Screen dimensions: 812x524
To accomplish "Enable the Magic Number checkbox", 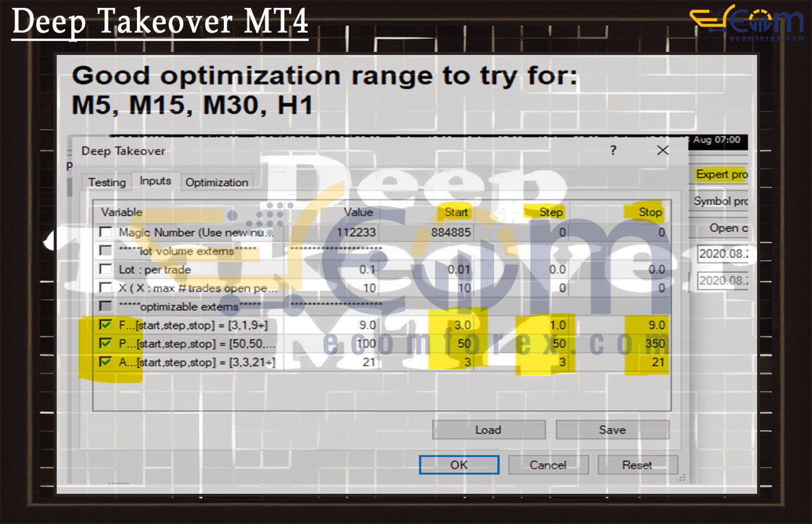I will (106, 232).
